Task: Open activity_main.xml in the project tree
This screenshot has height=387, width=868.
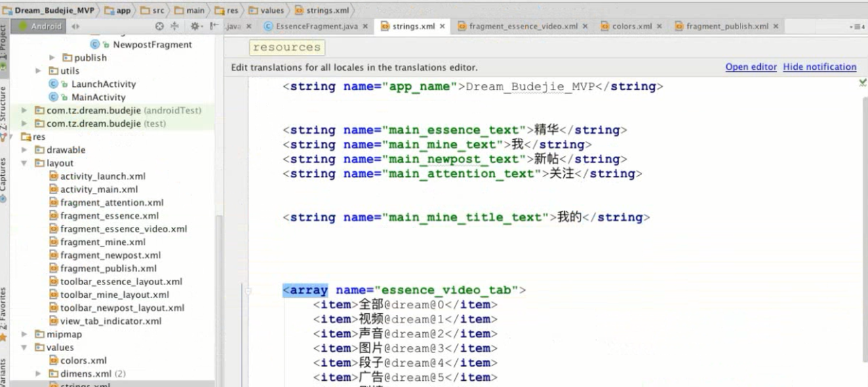Action: (98, 189)
